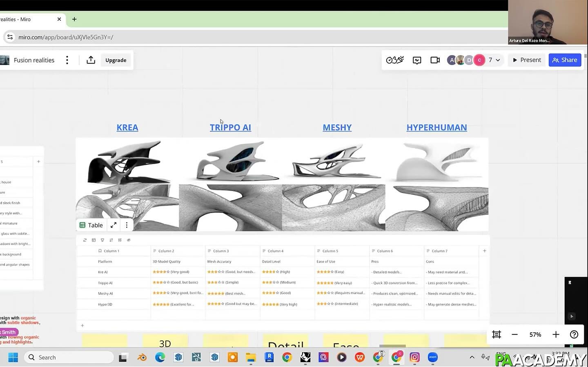This screenshot has width=588, height=367.
Task: Open the Miro activities timer icon
Action: [395, 60]
